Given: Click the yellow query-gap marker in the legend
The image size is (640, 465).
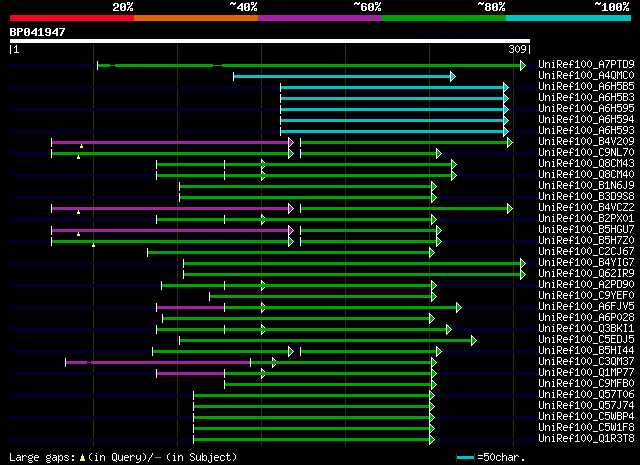Looking at the screenshot, I should pyautogui.click(x=82, y=458).
